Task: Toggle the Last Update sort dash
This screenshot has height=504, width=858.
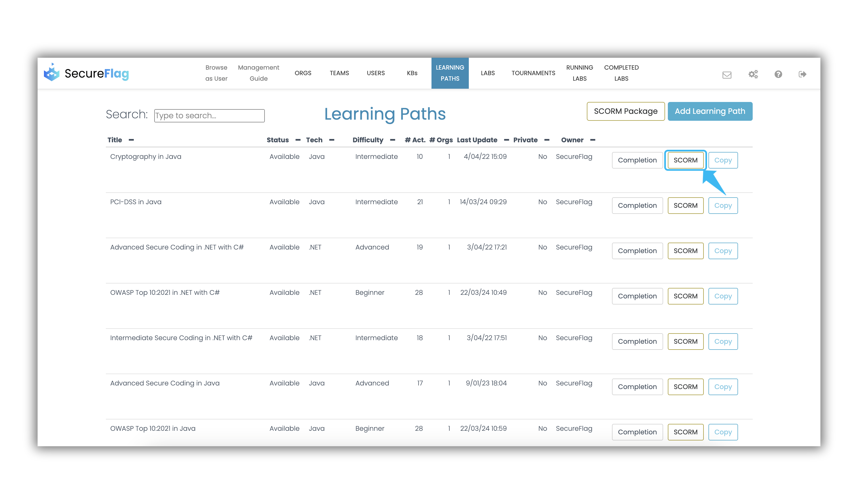Action: click(506, 140)
